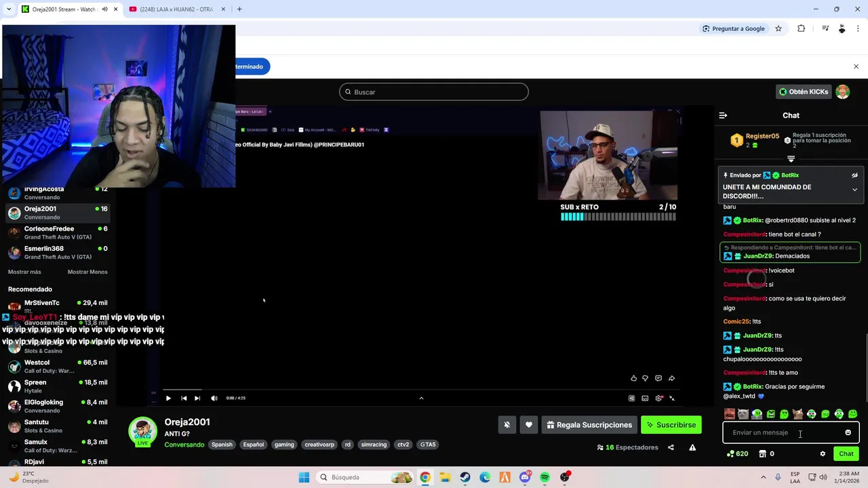
Task: Follow channel with heart button
Action: (x=529, y=425)
